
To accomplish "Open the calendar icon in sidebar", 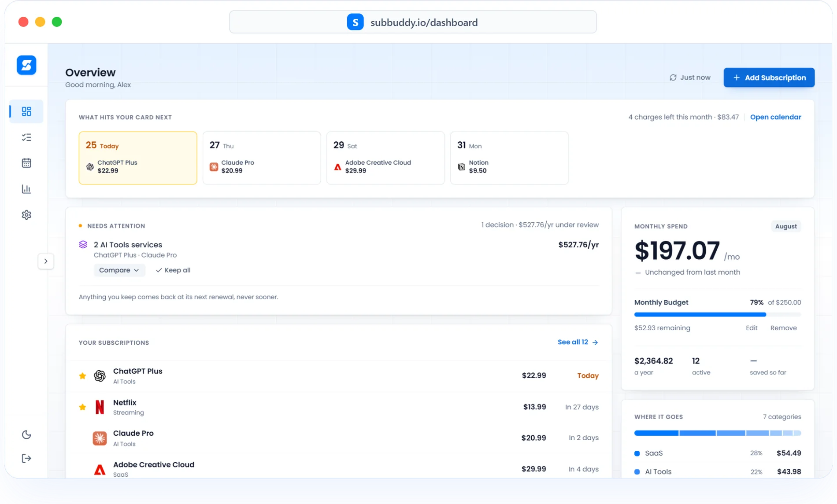I will [26, 163].
